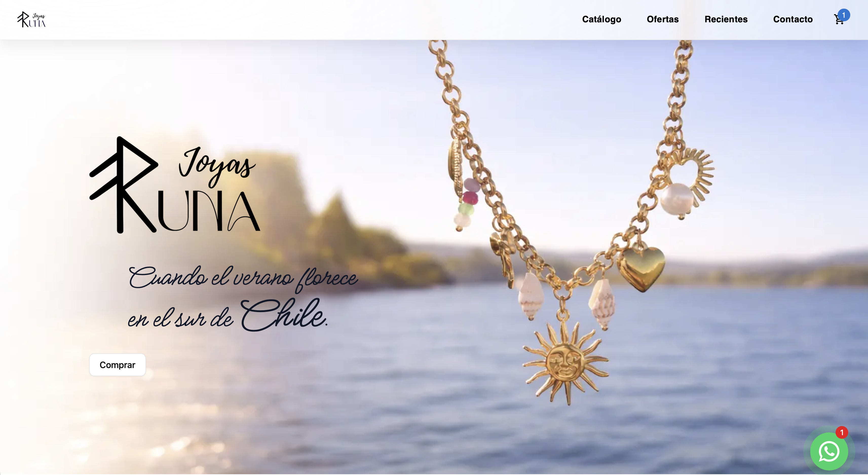Open the Catálogo menu item

coord(601,19)
